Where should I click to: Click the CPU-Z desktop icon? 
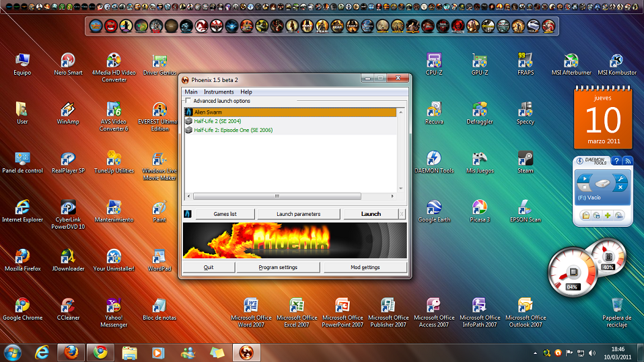(x=434, y=64)
